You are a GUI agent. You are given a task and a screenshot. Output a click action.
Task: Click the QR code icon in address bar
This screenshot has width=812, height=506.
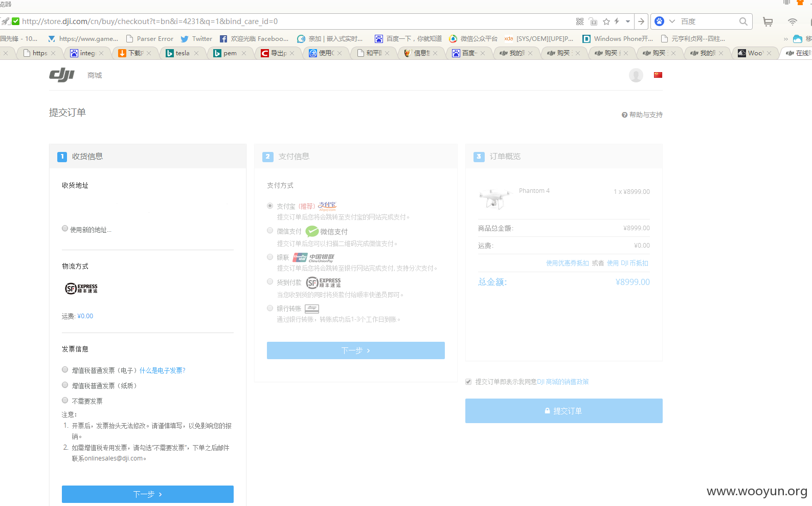pyautogui.click(x=580, y=21)
